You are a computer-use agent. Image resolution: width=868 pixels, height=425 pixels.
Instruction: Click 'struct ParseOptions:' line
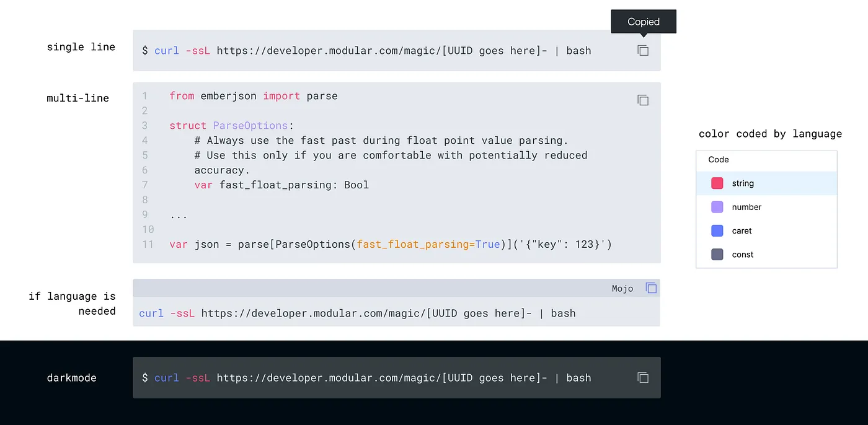pos(232,126)
